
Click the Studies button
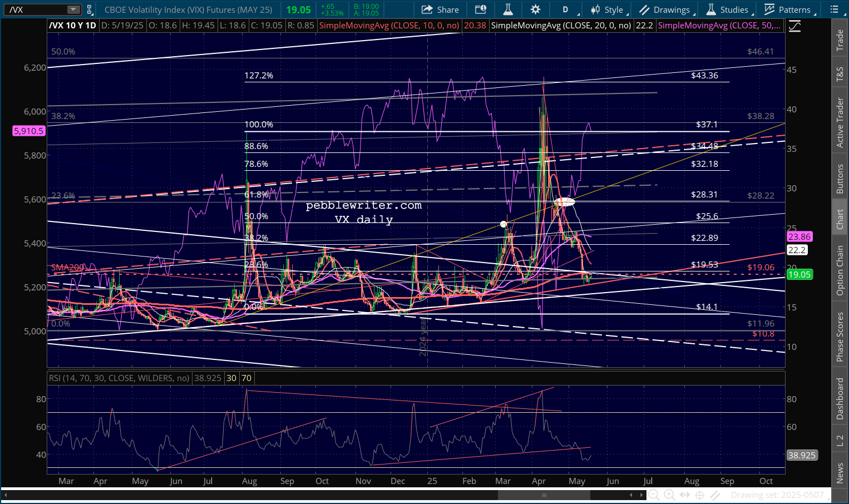coord(728,9)
